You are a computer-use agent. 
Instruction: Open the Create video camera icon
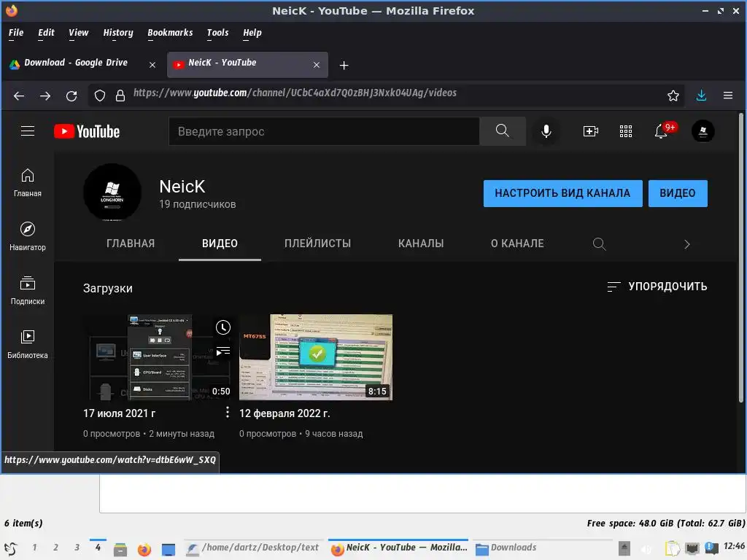pyautogui.click(x=591, y=131)
